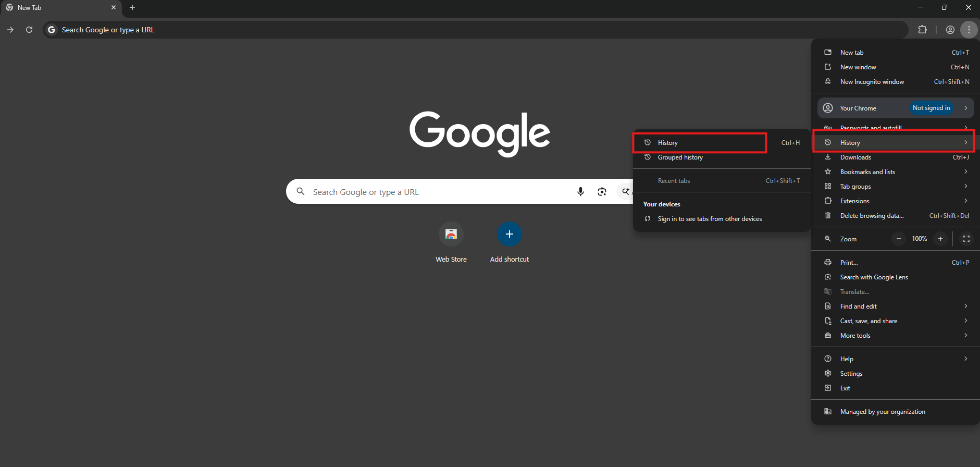Open History in the submenu
Screen dimensions: 980x467
click(x=722, y=142)
